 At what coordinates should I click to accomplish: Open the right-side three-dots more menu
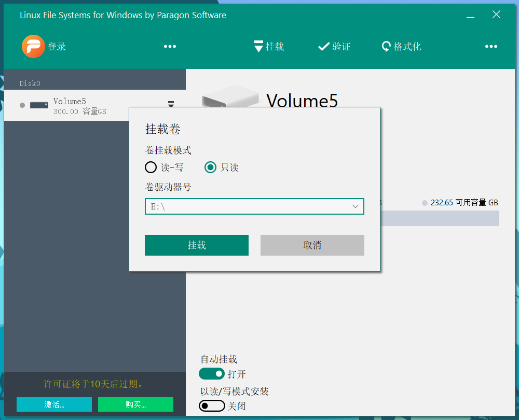coord(491,47)
